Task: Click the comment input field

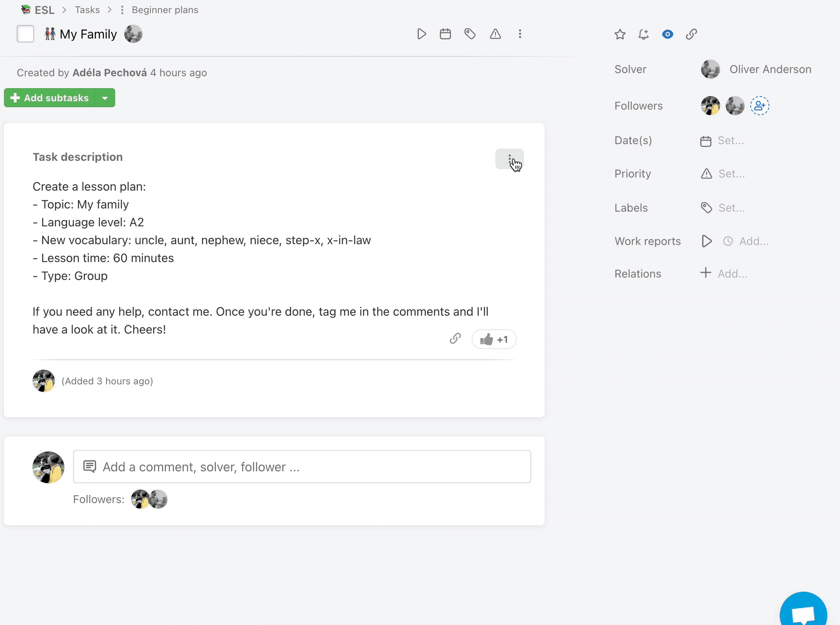Action: point(302,467)
